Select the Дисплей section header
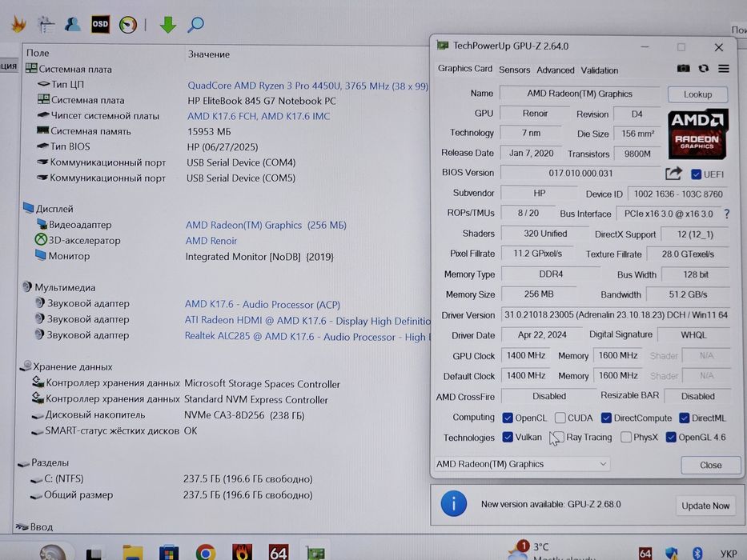Image resolution: width=747 pixels, height=560 pixels. click(x=49, y=209)
